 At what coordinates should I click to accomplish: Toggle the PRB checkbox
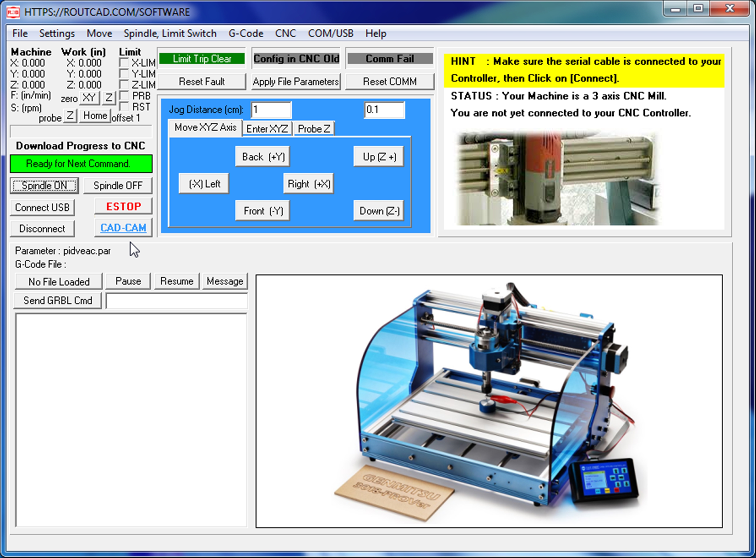[x=124, y=96]
